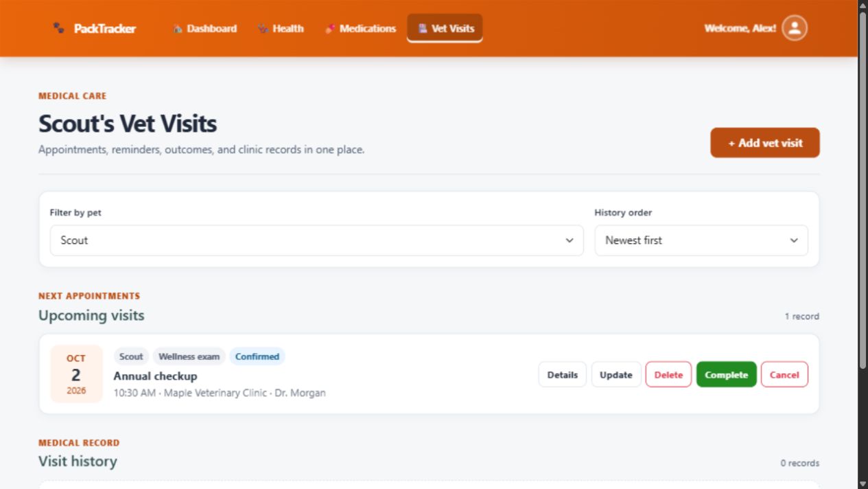
Task: View Details of Annual checkup visit
Action: tap(563, 375)
